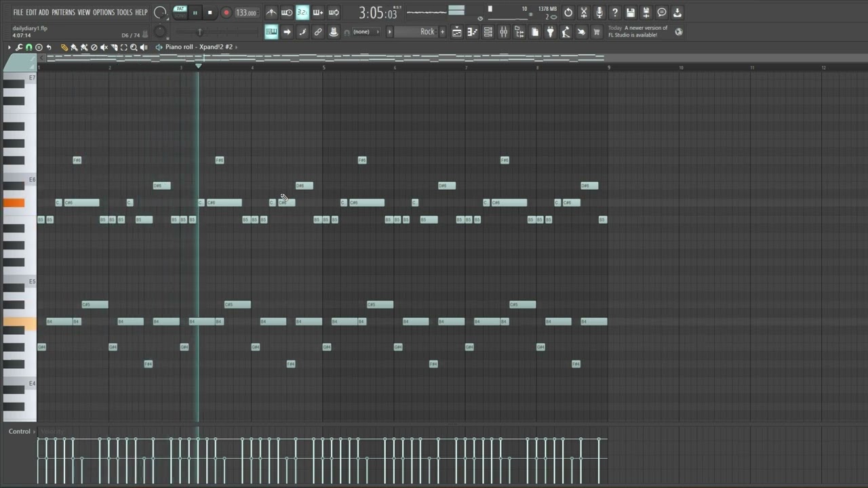The width and height of the screenshot is (868, 488).
Task: Open the Channel rack
Action: 488,32
